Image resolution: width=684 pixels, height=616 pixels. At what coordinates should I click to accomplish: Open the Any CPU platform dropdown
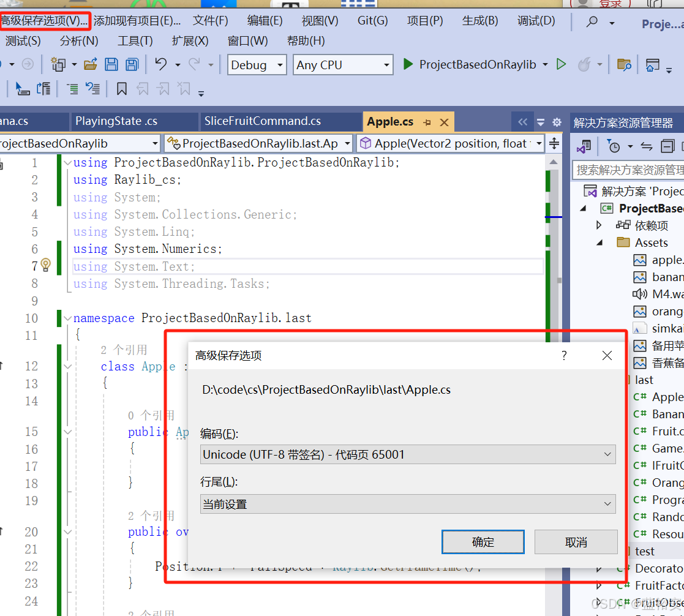[343, 64]
